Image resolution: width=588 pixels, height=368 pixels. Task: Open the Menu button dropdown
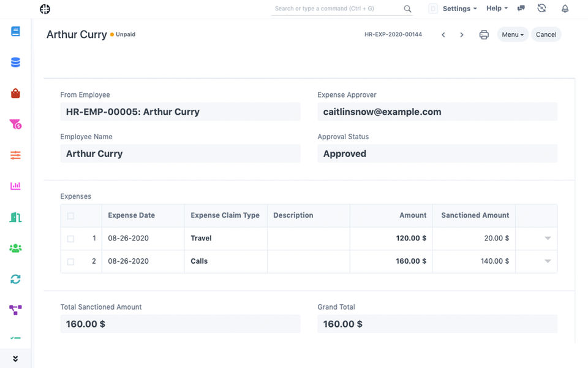(x=513, y=35)
